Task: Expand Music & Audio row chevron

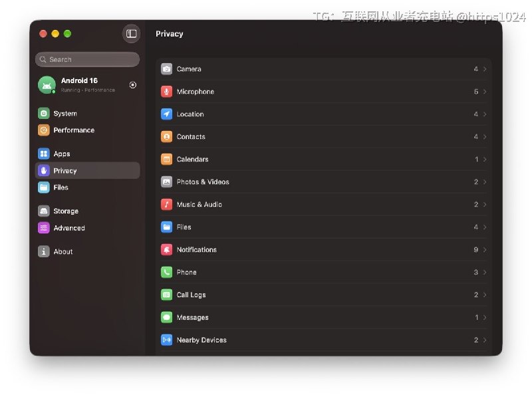Action: pos(485,204)
